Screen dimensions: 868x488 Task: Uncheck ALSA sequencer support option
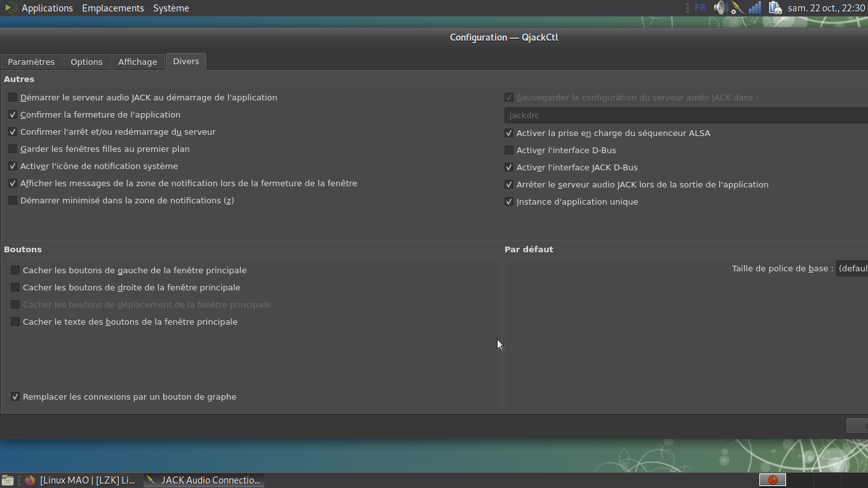pos(509,133)
